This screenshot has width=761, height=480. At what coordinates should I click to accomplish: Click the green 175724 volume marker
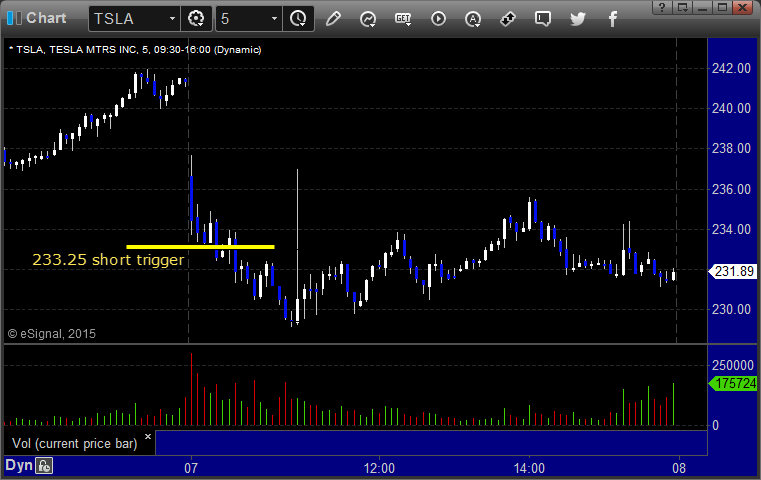[x=733, y=383]
